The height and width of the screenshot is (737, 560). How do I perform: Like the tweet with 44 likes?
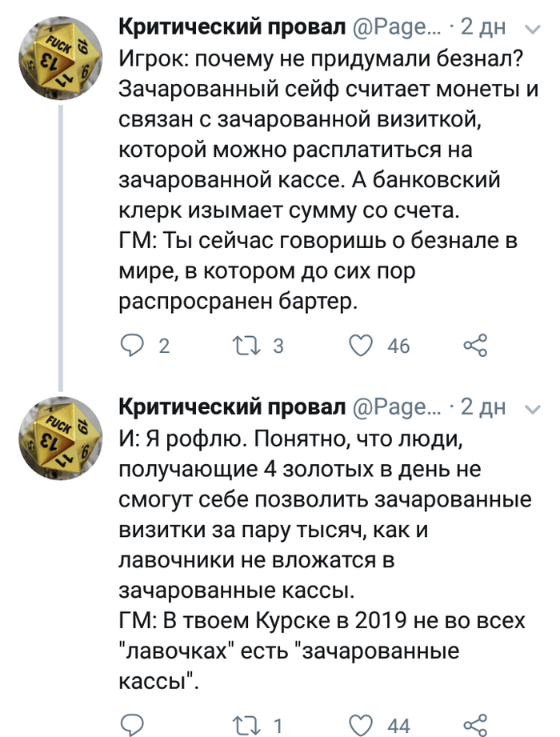362,725
